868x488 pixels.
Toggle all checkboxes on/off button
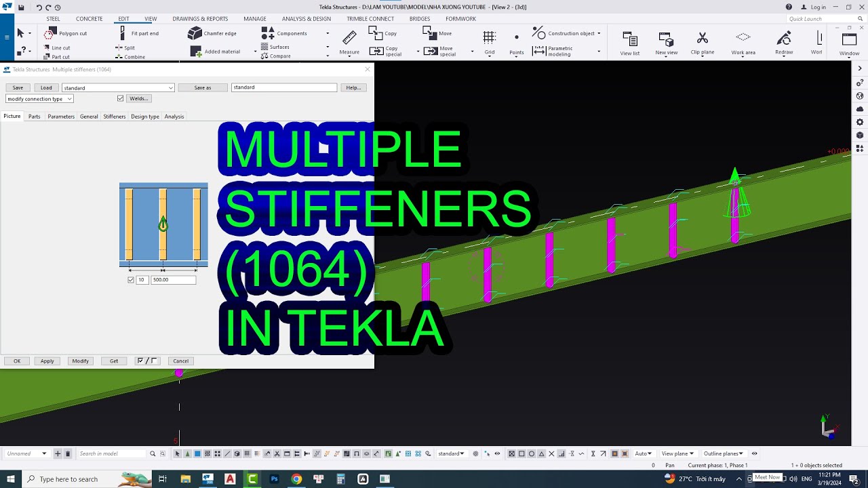coord(147,361)
